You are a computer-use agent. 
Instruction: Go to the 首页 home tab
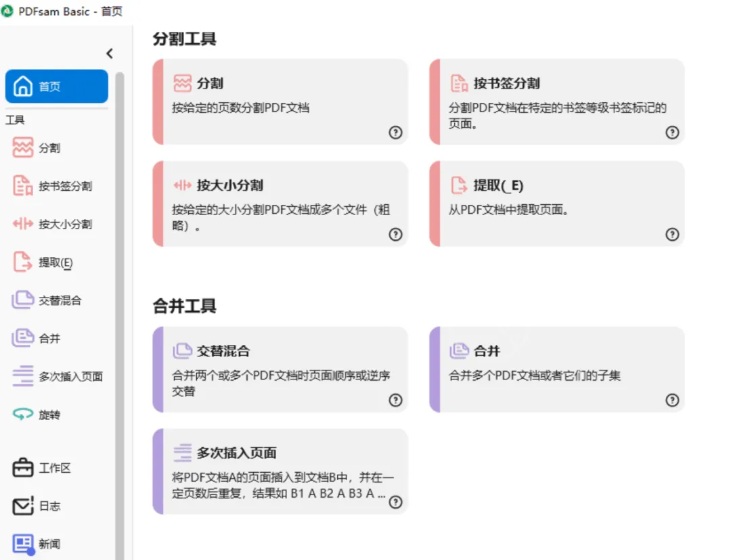pyautogui.click(x=57, y=87)
